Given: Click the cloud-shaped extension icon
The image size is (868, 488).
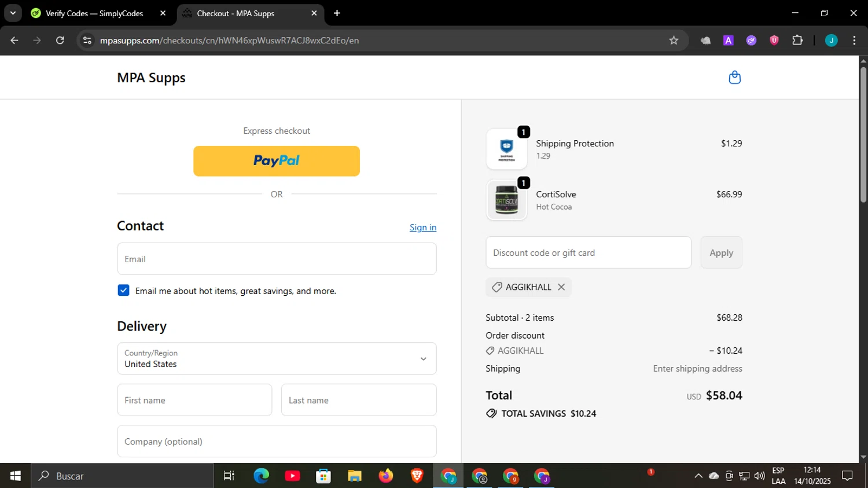Looking at the screenshot, I should click(705, 41).
